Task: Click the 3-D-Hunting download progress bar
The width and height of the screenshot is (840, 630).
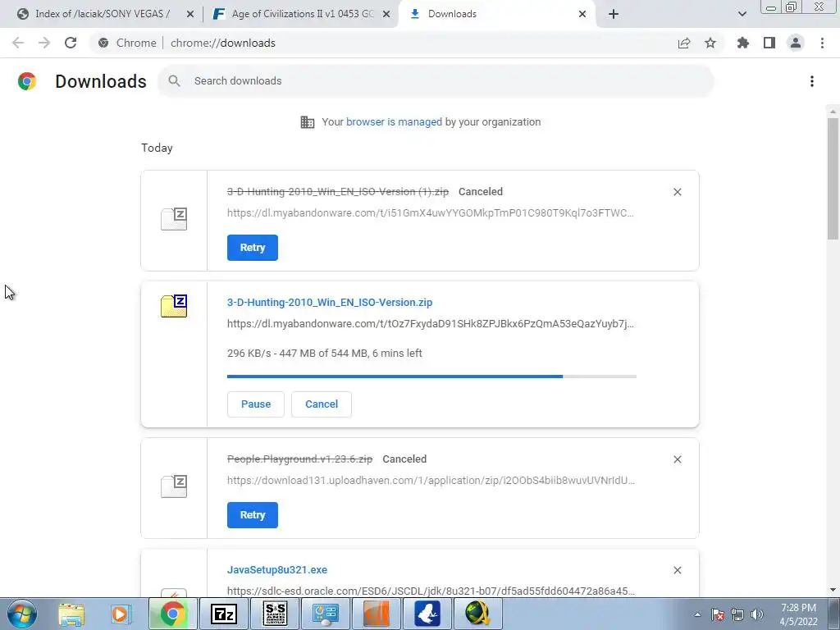Action: coord(431,377)
